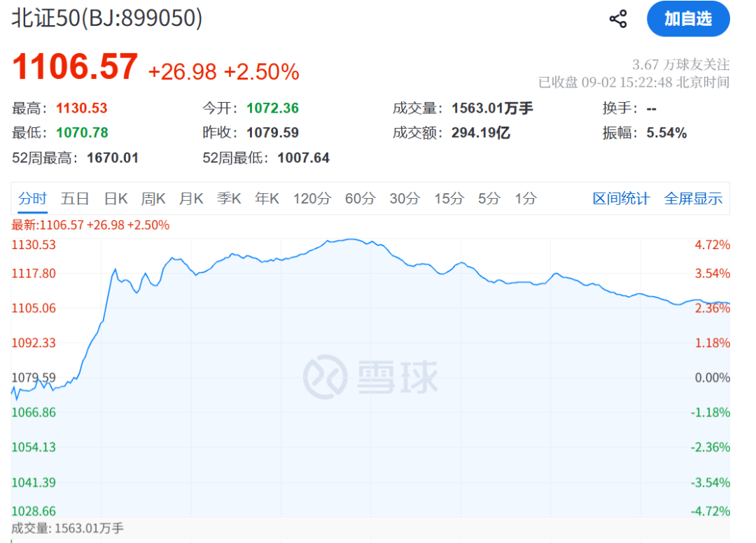Image resolution: width=756 pixels, height=543 pixels.
Task: Open the 日K chart tab
Action: click(x=115, y=199)
